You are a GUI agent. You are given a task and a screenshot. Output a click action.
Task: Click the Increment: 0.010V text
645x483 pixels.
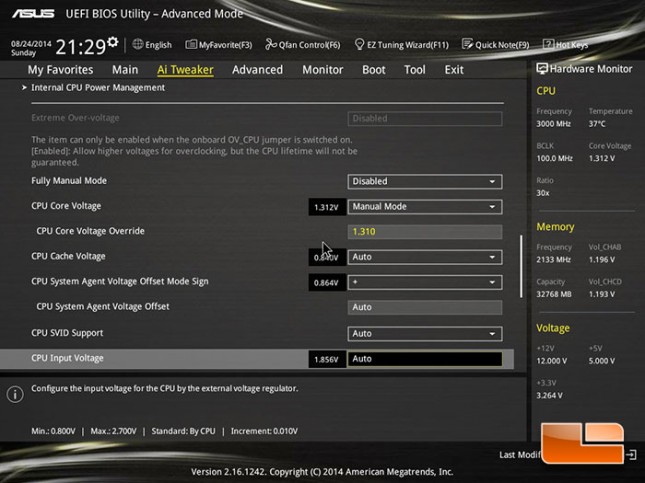pyautogui.click(x=264, y=431)
